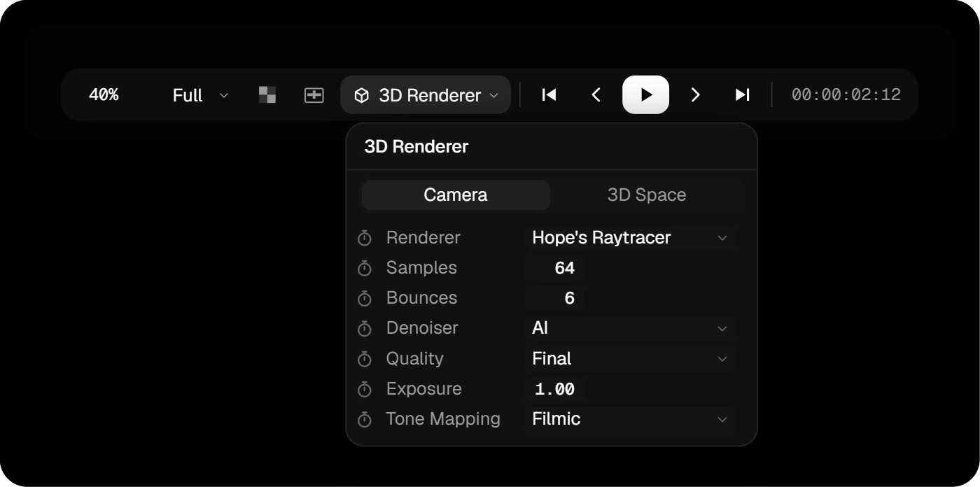Toggle the transparency grid checkerboard icon
The image size is (980, 487).
tap(267, 95)
